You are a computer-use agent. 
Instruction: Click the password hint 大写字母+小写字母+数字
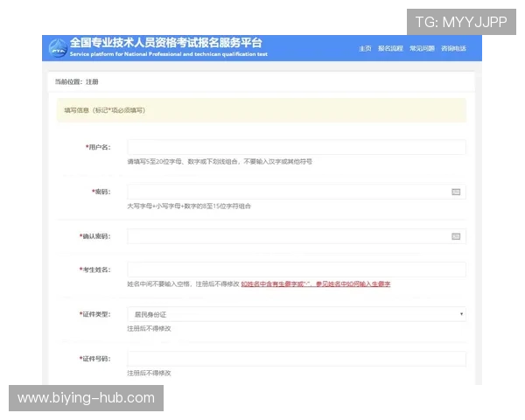coord(189,206)
